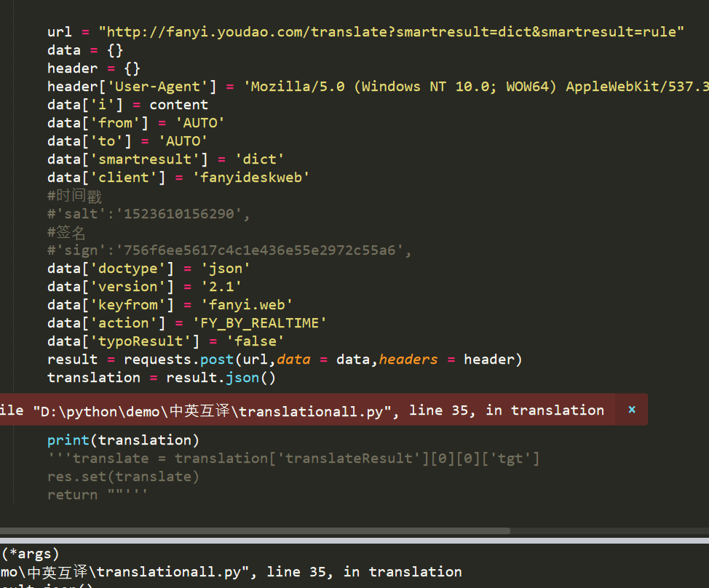Image resolution: width=709 pixels, height=588 pixels.
Task: Click the 'FY_BY_REALTIME' action string
Action: (259, 323)
